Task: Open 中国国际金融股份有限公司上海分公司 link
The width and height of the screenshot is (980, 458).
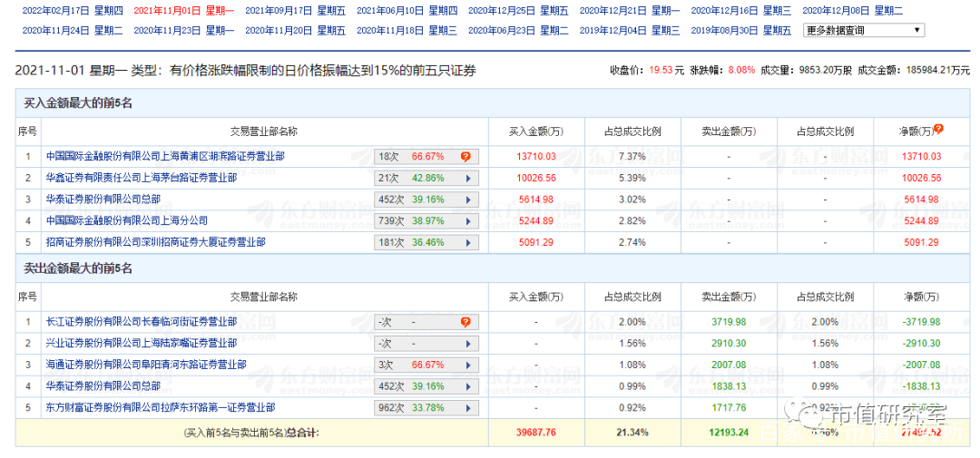Action: 127,220
